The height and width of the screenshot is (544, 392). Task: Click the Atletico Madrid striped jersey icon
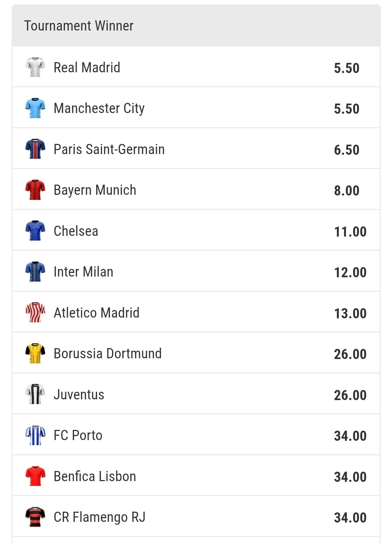pyautogui.click(x=35, y=312)
